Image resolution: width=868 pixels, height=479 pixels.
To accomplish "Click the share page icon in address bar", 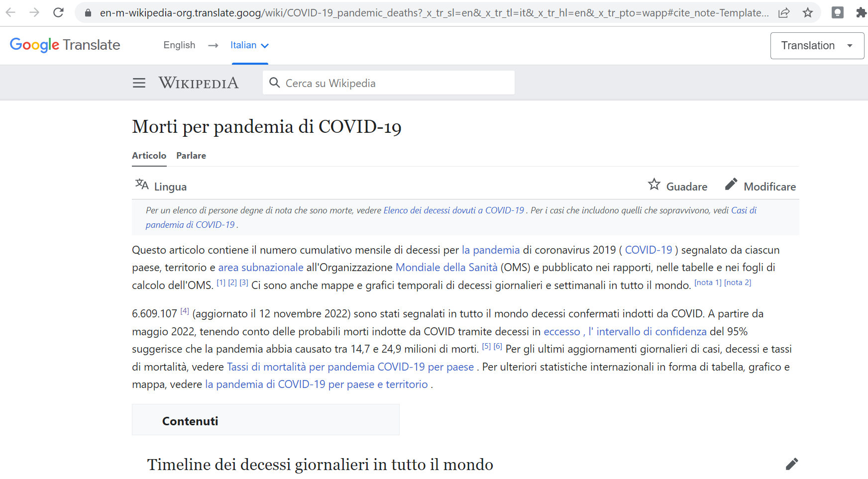I will [784, 12].
